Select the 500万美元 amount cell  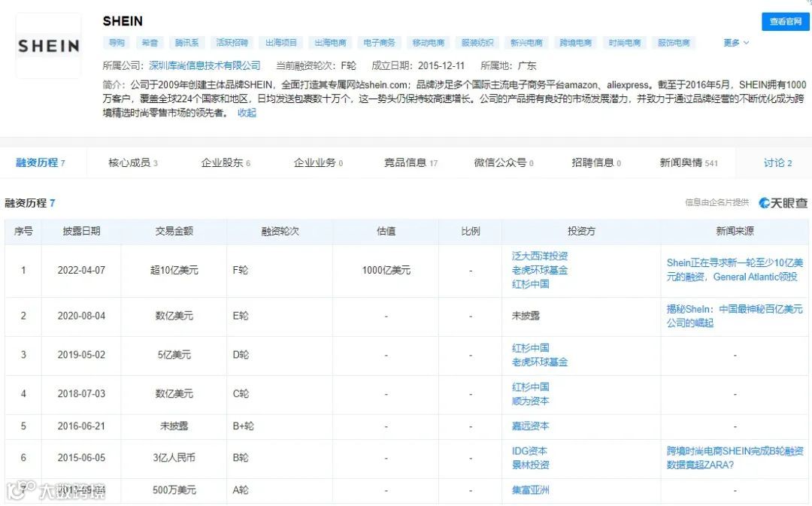(174, 490)
